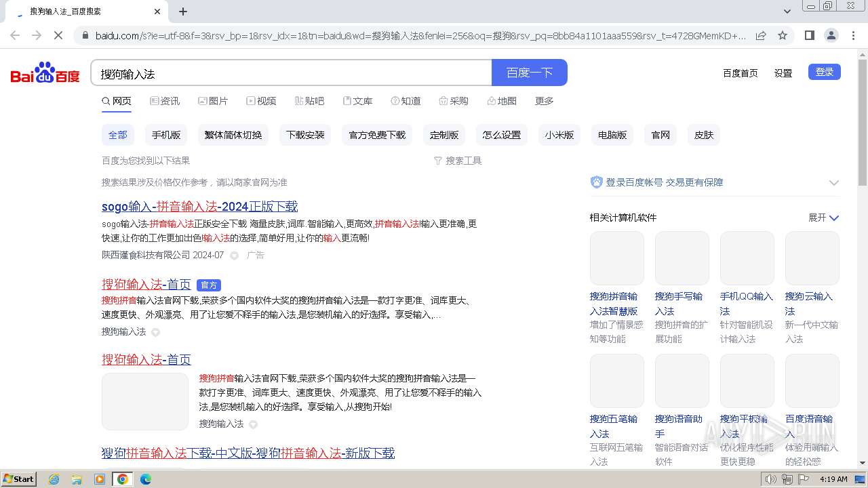Image resolution: width=868 pixels, height=488 pixels.
Task: Open a new browser tab
Action: click(183, 12)
